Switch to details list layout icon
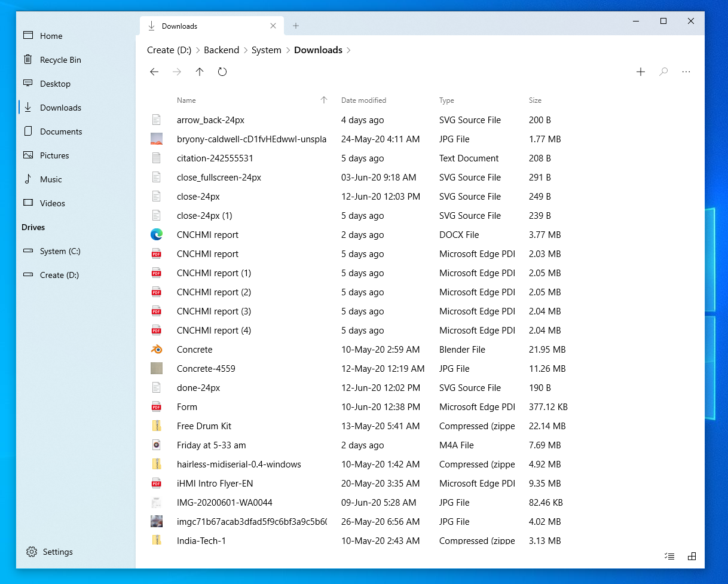 pos(669,556)
